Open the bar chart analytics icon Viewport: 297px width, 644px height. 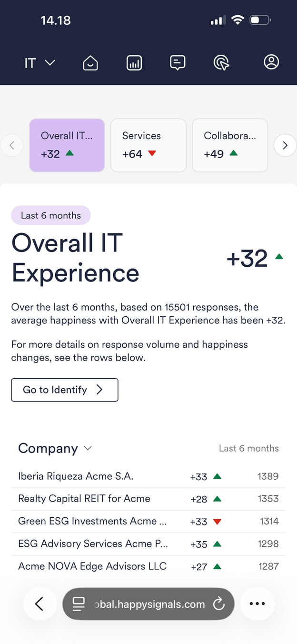(134, 62)
